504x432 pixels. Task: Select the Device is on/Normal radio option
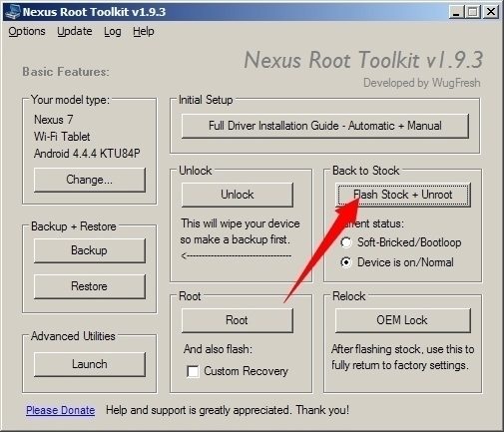pos(346,262)
